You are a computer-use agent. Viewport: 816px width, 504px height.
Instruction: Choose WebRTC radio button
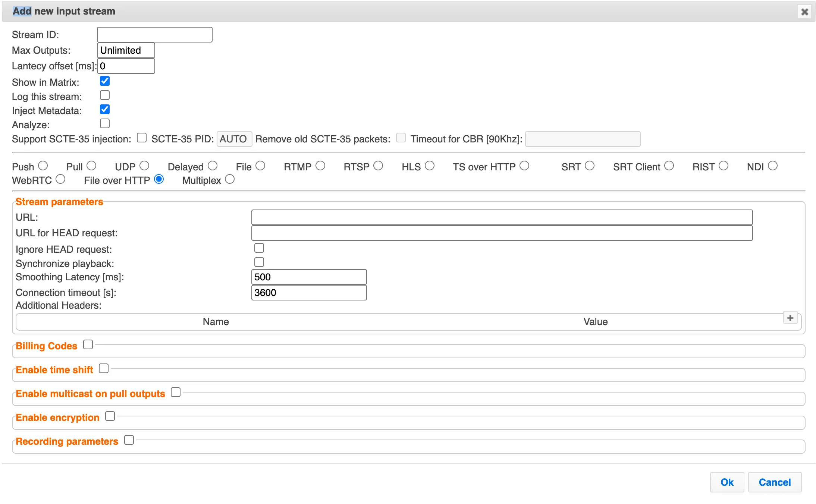click(x=60, y=179)
